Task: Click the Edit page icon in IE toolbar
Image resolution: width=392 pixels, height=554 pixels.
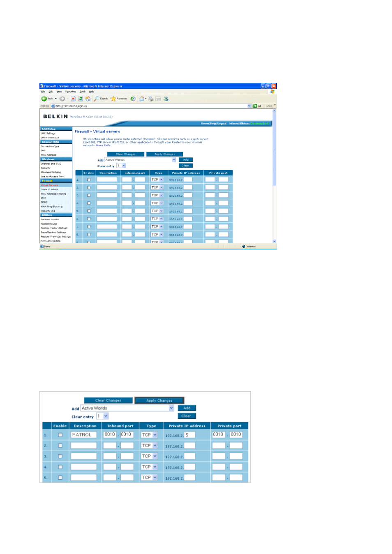Action: coord(158,99)
